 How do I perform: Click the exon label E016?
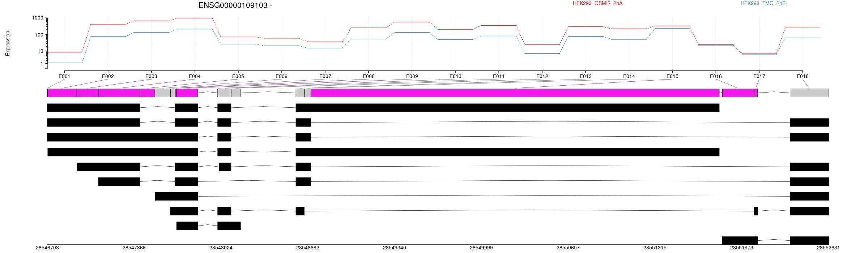[716, 76]
